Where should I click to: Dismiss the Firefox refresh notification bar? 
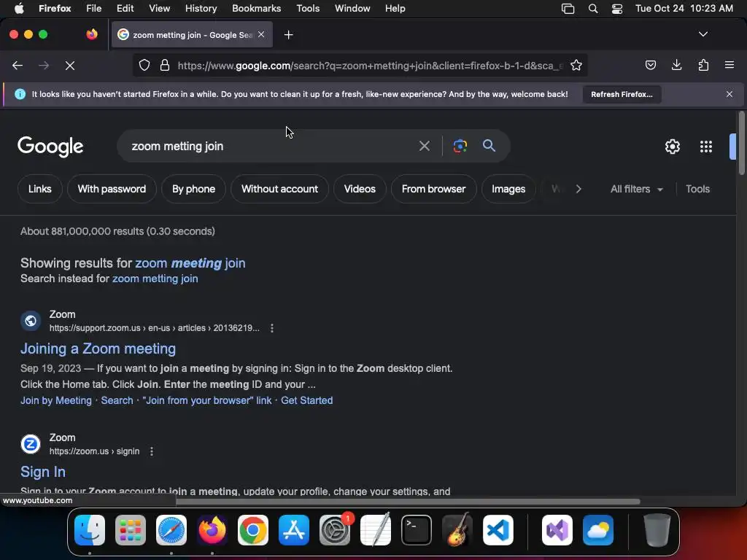coord(729,94)
